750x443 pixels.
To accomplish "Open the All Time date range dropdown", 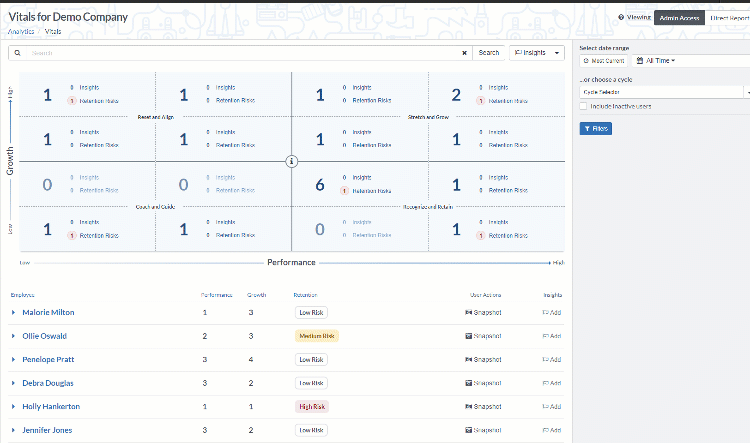I will coord(658,61).
